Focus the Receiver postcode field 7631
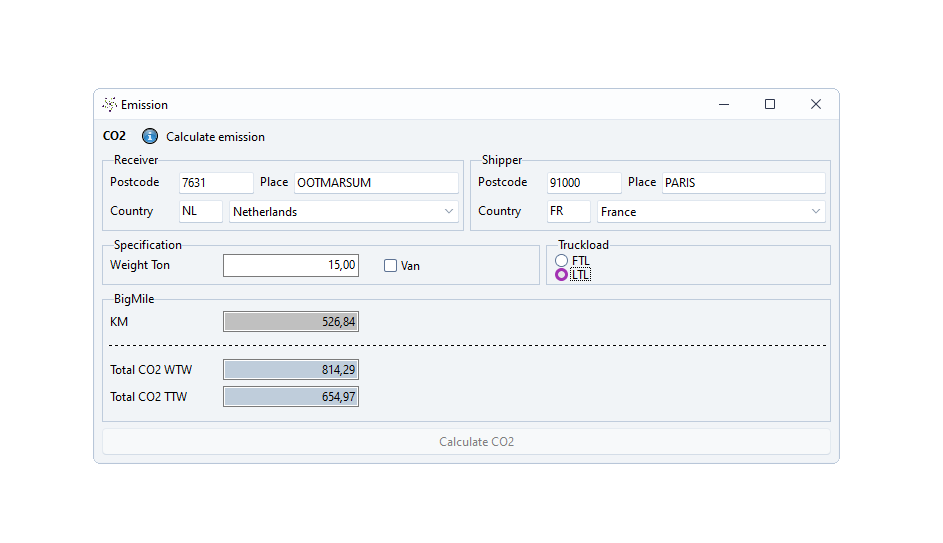This screenshot has height=543, width=943. (216, 183)
